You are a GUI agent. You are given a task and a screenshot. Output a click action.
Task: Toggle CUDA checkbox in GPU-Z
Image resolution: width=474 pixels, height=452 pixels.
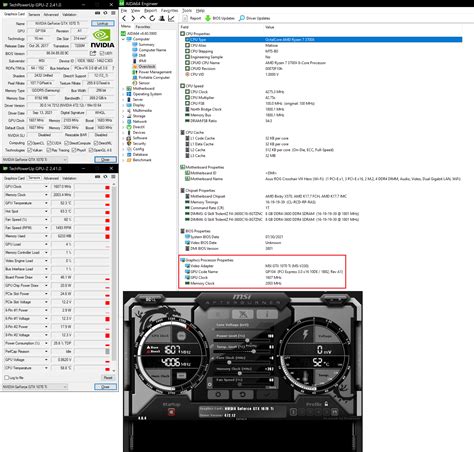tap(49, 143)
